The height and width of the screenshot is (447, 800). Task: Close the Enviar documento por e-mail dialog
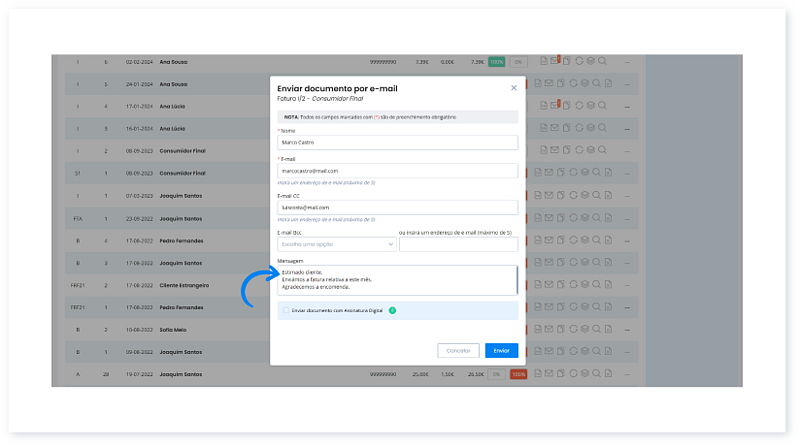514,88
